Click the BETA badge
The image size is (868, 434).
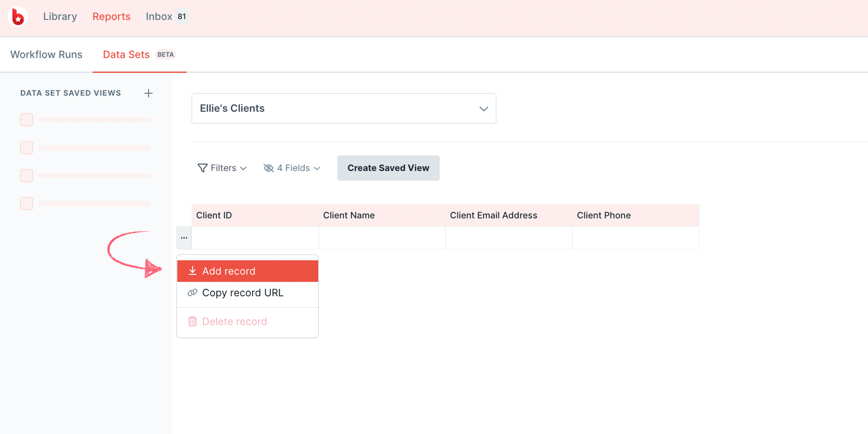click(165, 55)
